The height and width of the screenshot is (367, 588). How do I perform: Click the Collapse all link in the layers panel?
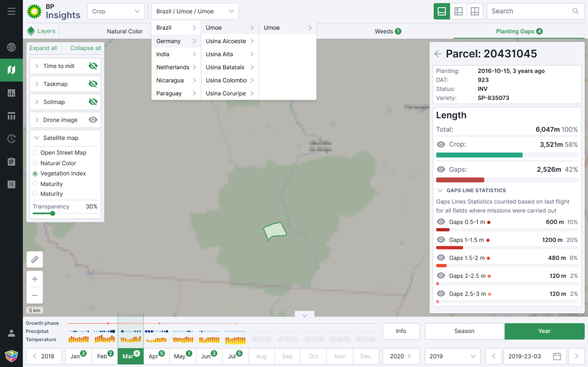(85, 48)
